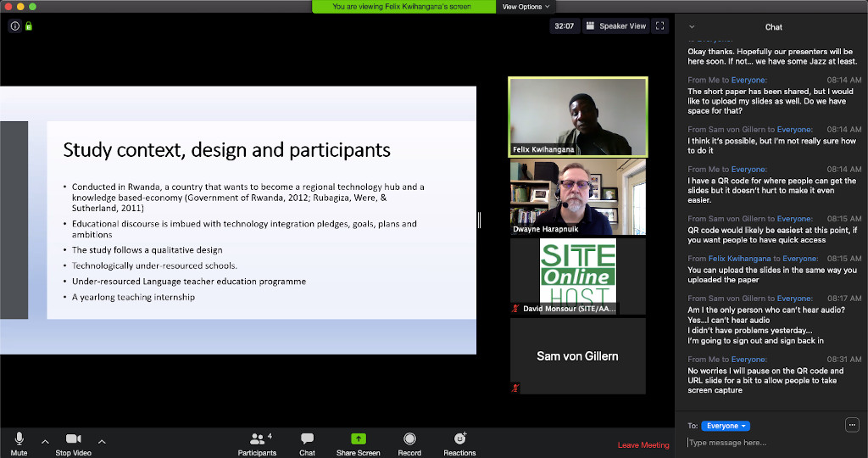Screen dimensions: 868x458
Task: Open the Reactions menu
Action: (459, 443)
